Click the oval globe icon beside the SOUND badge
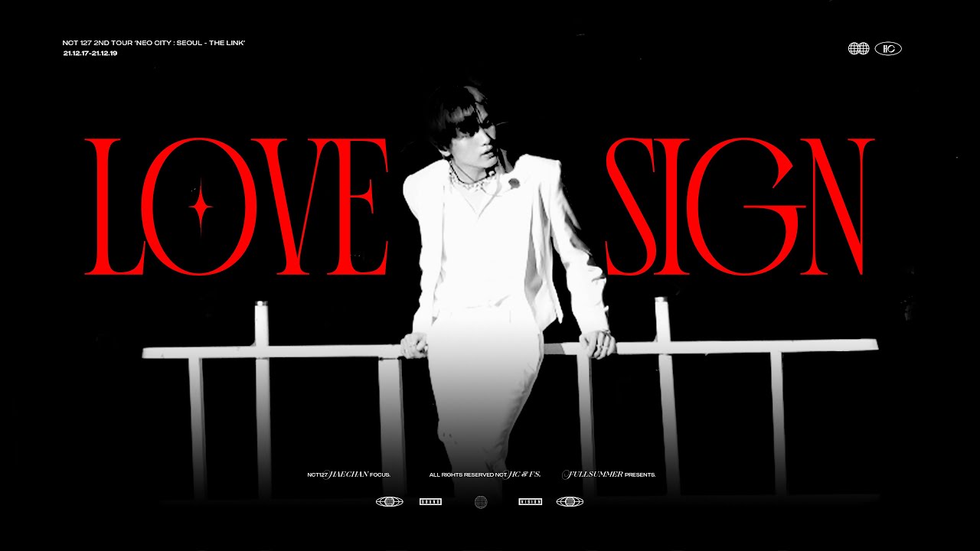The height and width of the screenshot is (551, 980). pyautogui.click(x=390, y=502)
